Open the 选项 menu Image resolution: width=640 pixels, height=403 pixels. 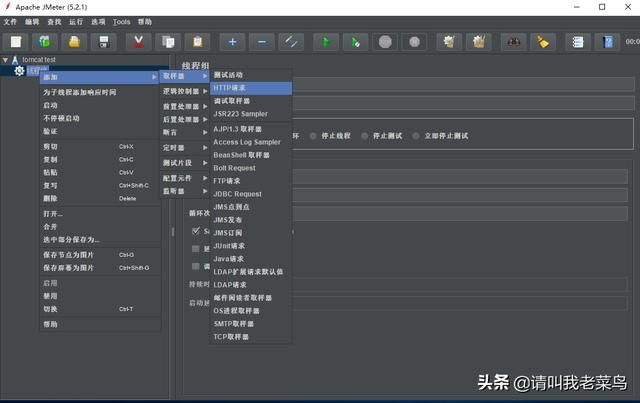98,22
